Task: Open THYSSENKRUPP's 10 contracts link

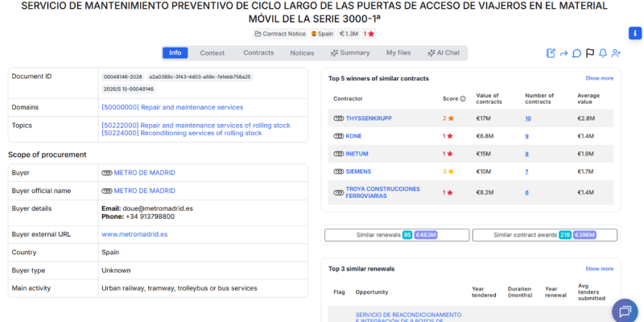Action: click(528, 118)
